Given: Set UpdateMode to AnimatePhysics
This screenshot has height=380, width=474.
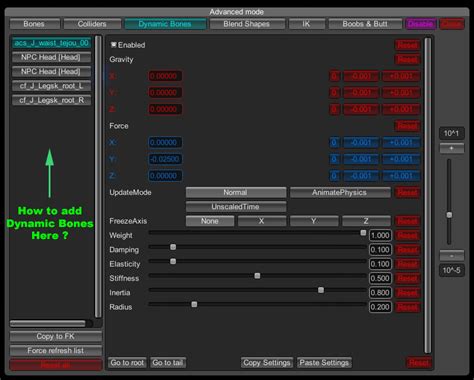Looking at the screenshot, I should [x=340, y=192].
